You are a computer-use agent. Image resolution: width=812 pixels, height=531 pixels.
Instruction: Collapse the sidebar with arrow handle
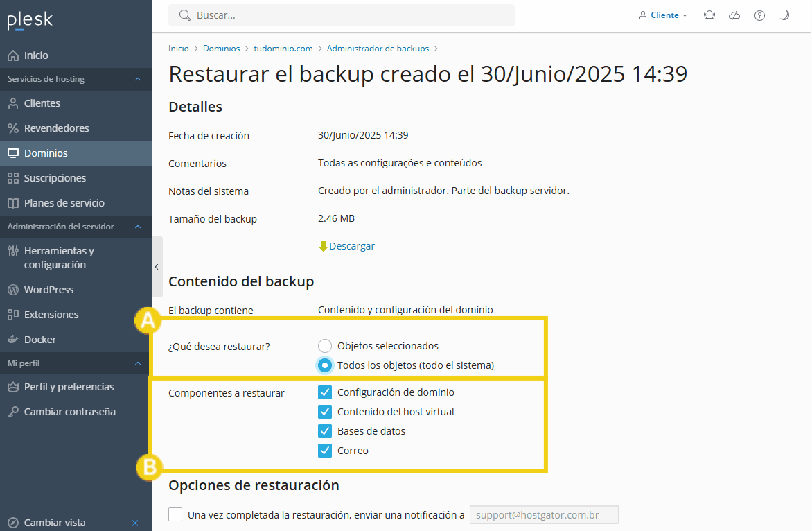tap(157, 267)
